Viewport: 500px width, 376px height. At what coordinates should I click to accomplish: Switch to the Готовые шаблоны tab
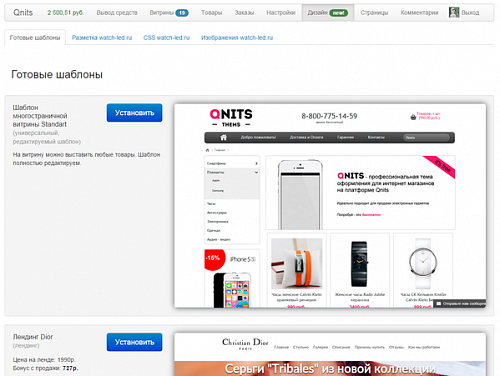coord(35,38)
